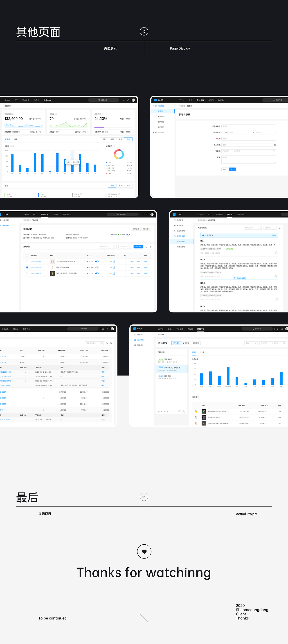This screenshot has height=644, width=288.
Task: Click the LOGO icon in the new coupon window
Action: pos(155,100)
